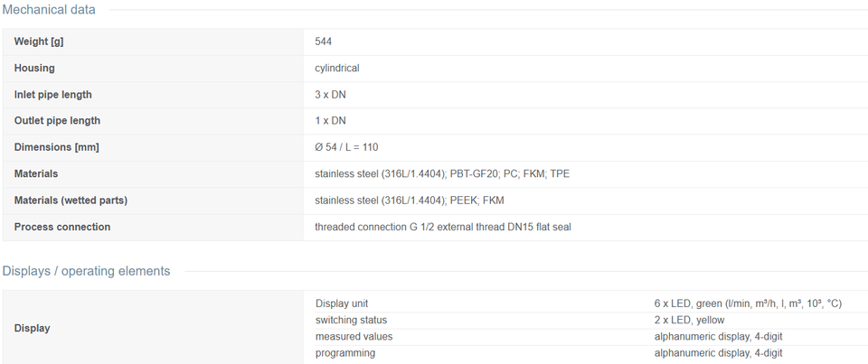
Task: Select the Dimensions [mm] label
Action: click(x=56, y=147)
